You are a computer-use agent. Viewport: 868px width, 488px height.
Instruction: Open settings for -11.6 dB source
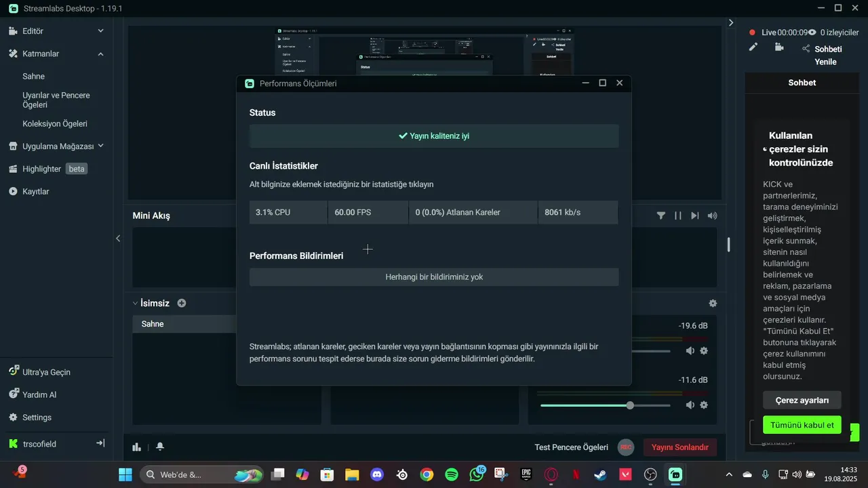click(704, 405)
